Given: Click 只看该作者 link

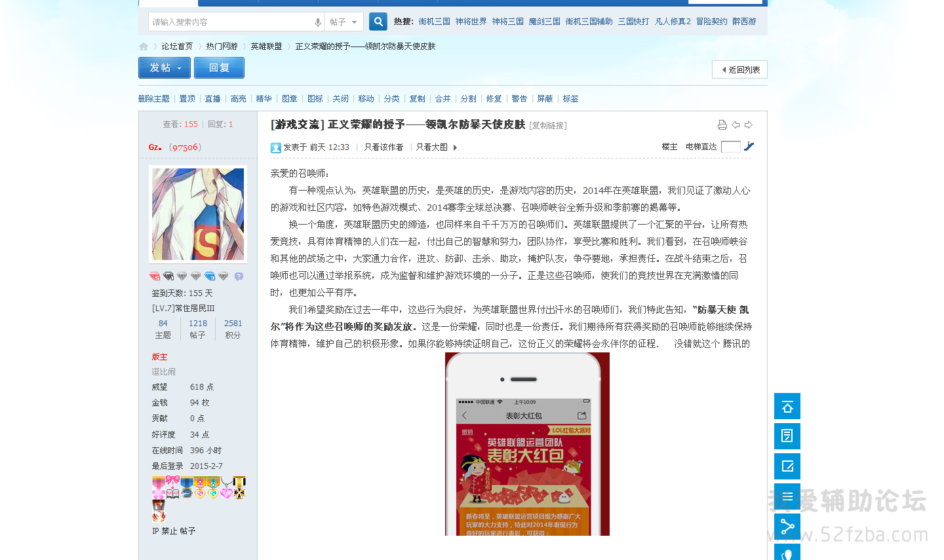Looking at the screenshot, I should 383,147.
